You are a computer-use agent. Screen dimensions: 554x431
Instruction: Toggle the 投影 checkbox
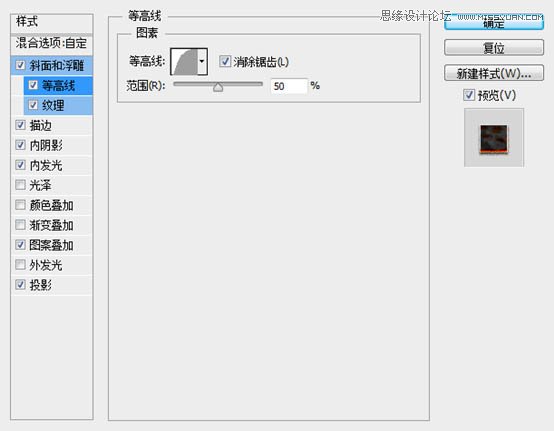pyautogui.click(x=20, y=285)
